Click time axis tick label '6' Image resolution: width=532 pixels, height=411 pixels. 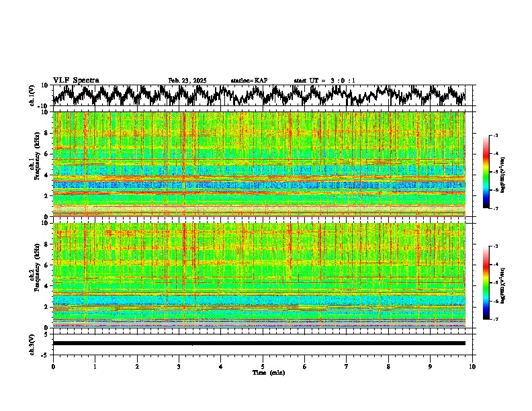pos(305,367)
